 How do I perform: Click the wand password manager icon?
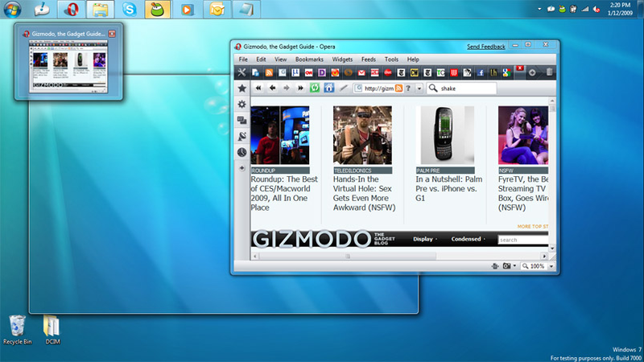pos(344,88)
